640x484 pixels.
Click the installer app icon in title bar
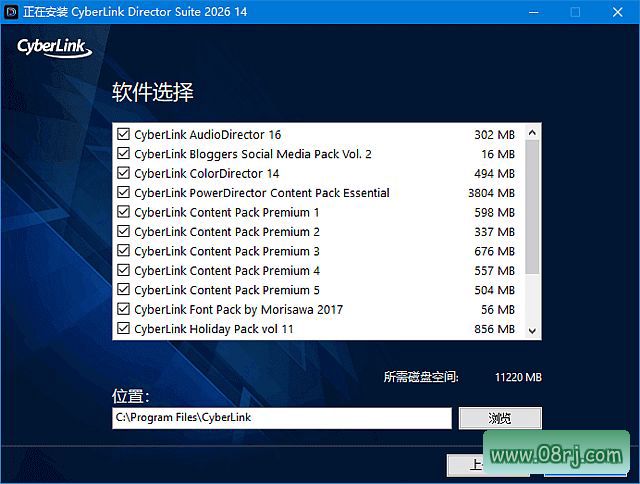(x=11, y=12)
